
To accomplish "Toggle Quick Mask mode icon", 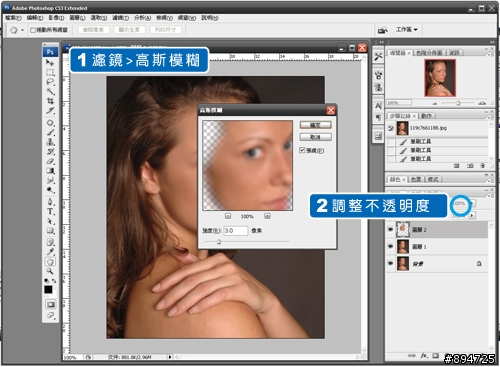I will [50, 304].
